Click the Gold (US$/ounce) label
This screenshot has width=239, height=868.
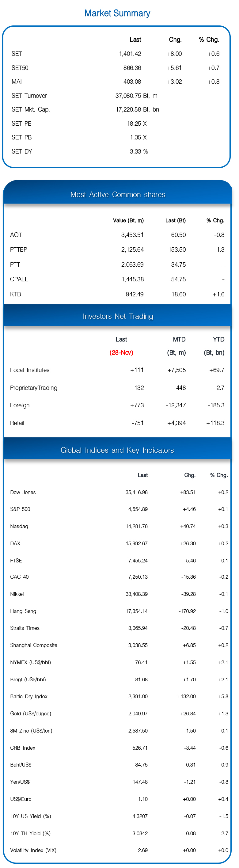(x=31, y=714)
